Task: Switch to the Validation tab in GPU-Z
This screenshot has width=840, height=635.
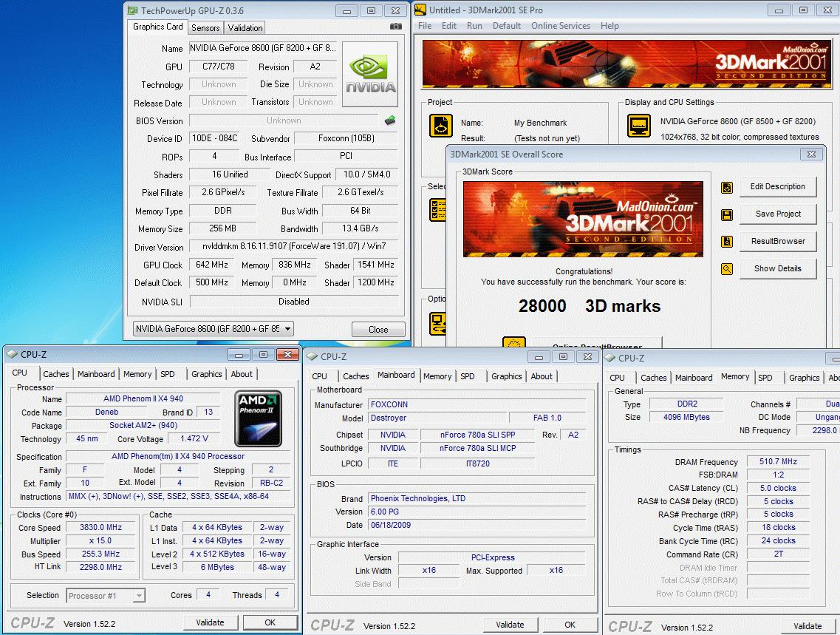Action: 245,28
